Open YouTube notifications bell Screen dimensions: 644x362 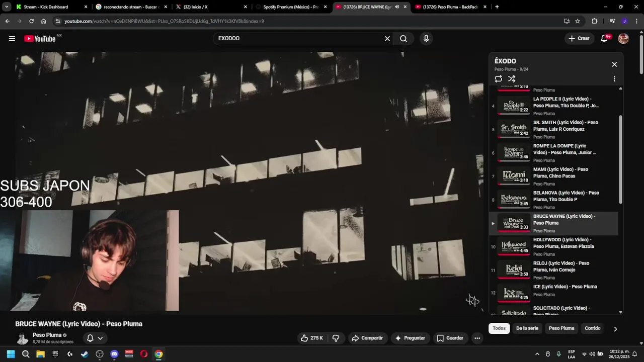[x=605, y=39]
